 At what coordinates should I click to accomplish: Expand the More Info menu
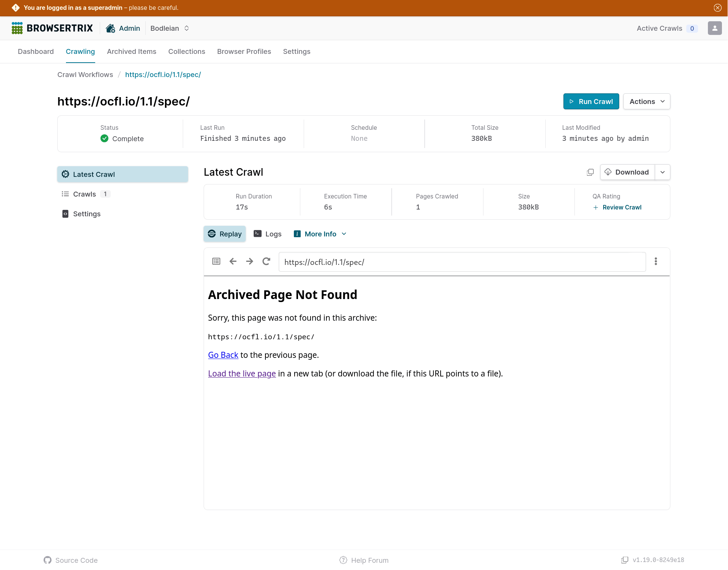pos(320,234)
